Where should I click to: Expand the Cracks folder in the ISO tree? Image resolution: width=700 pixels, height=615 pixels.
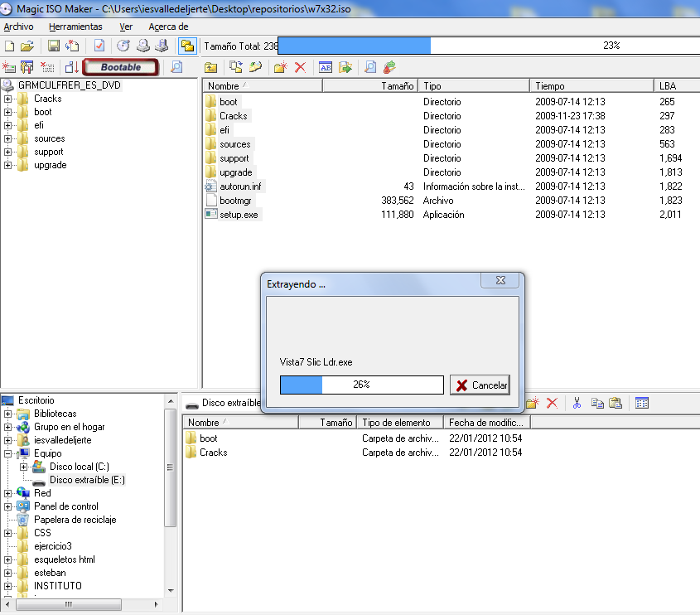8,99
